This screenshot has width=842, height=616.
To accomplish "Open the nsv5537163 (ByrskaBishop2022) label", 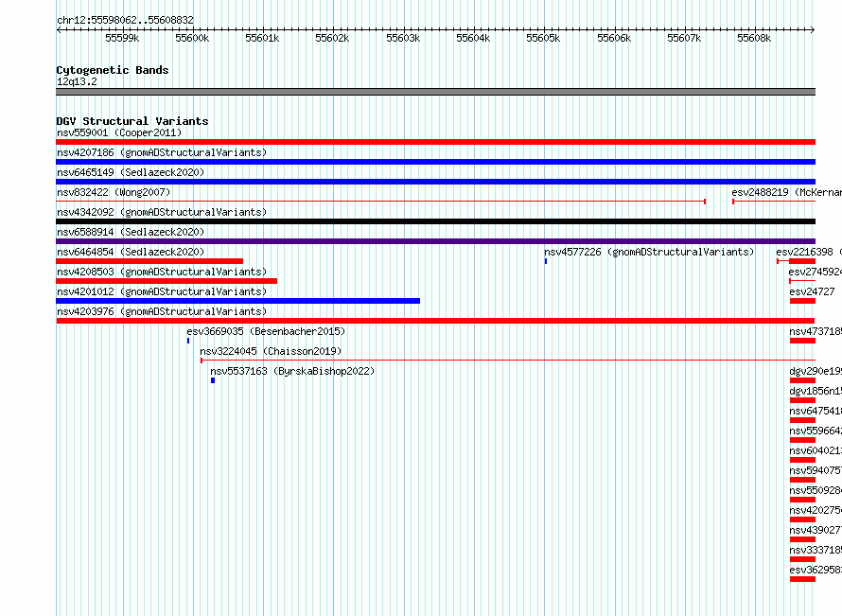I will 292,371.
